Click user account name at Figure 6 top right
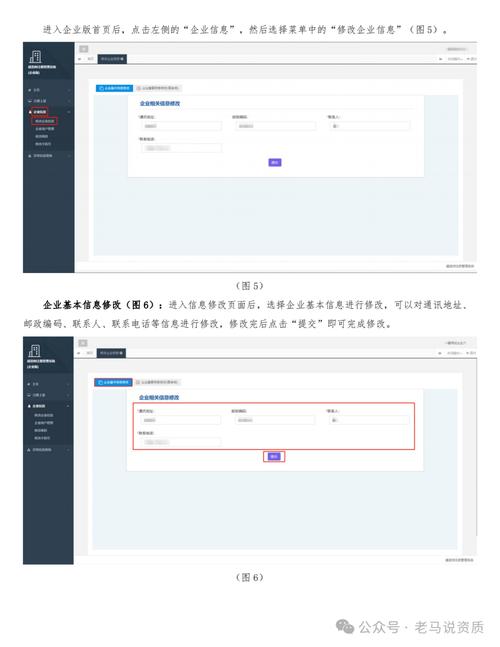 click(x=456, y=343)
